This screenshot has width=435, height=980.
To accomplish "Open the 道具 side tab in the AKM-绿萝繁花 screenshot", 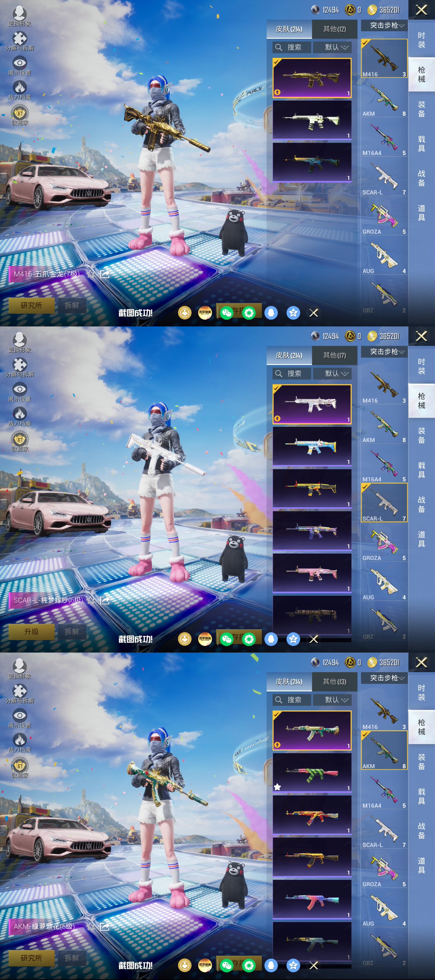I will 421,866.
